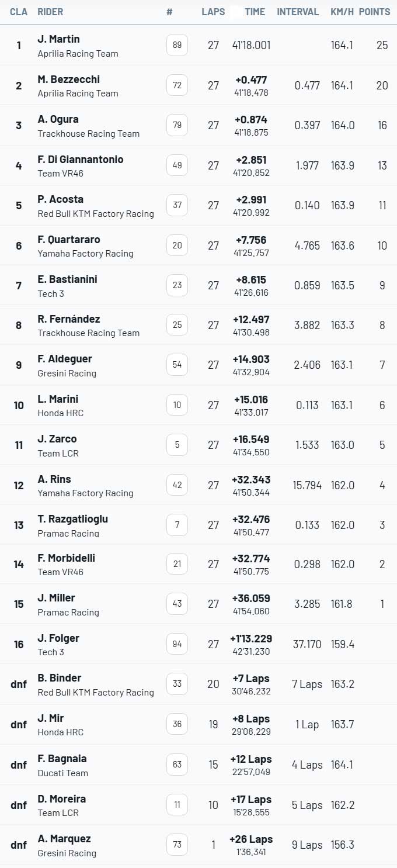Viewport: 397px width, 868px height.
Task: Click the RIDER column header
Action: (50, 12)
